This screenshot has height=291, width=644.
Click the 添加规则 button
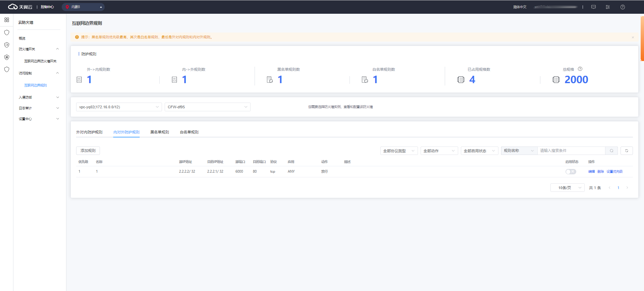click(88, 151)
